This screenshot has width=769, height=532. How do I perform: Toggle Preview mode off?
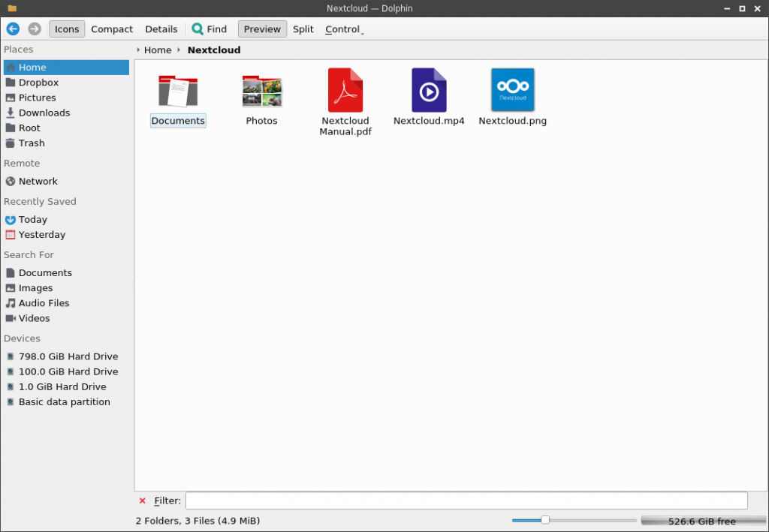(261, 29)
